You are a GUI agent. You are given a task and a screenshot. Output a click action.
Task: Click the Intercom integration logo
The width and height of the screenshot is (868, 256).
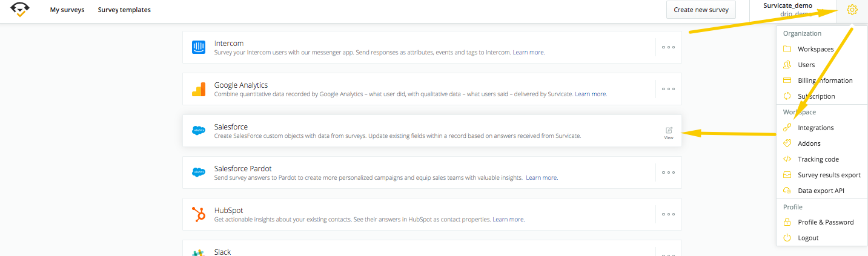pos(199,47)
